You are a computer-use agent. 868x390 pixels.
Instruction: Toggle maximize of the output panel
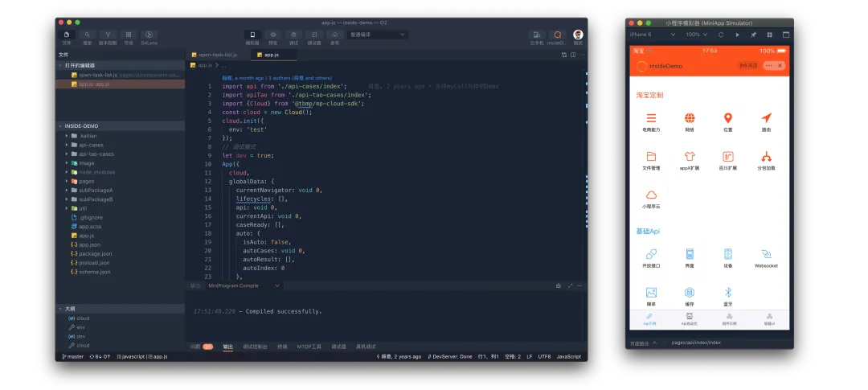pyautogui.click(x=571, y=285)
